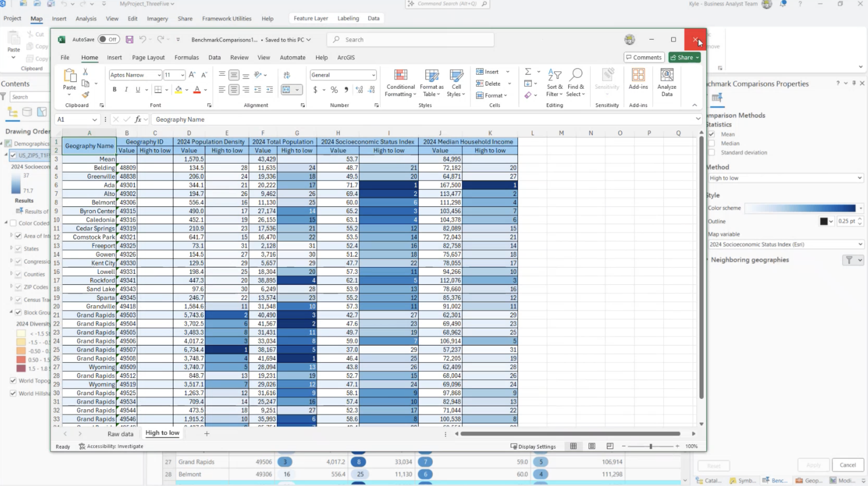Viewport: 868px width, 486px height.
Task: Toggle AutoSave on
Action: pyautogui.click(x=108, y=39)
